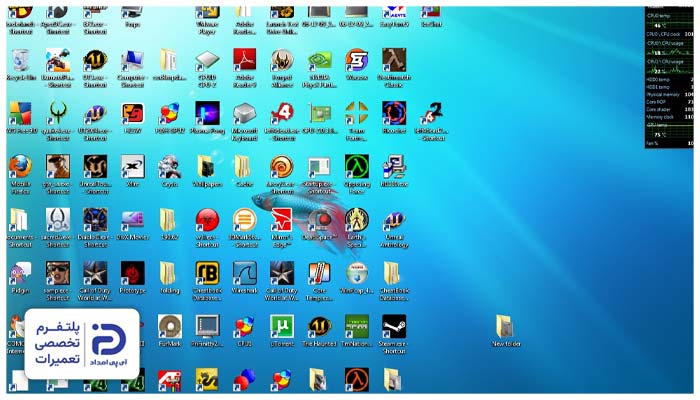Image resolution: width=700 pixels, height=400 pixels.
Task: Open the Xfire desktop icon
Action: (133, 166)
